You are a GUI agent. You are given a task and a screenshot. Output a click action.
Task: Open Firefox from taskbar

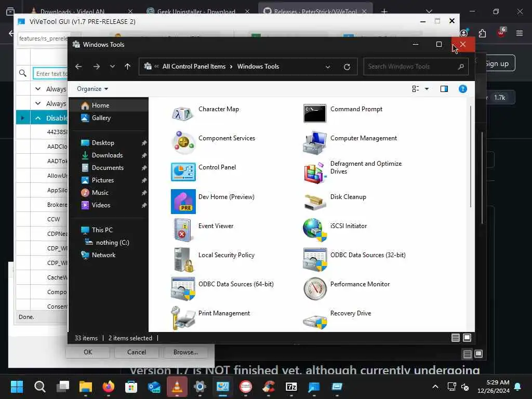(x=108, y=387)
